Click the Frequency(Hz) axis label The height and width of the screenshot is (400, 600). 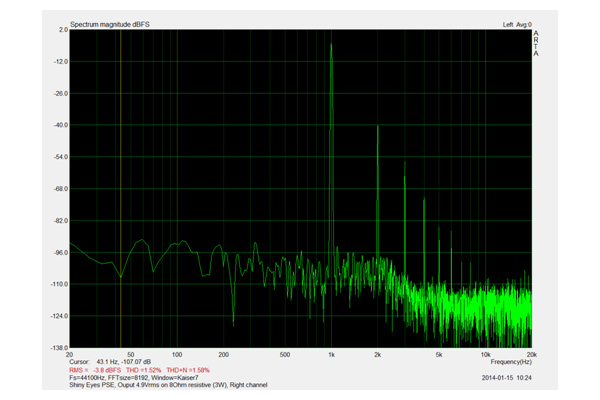click(511, 361)
